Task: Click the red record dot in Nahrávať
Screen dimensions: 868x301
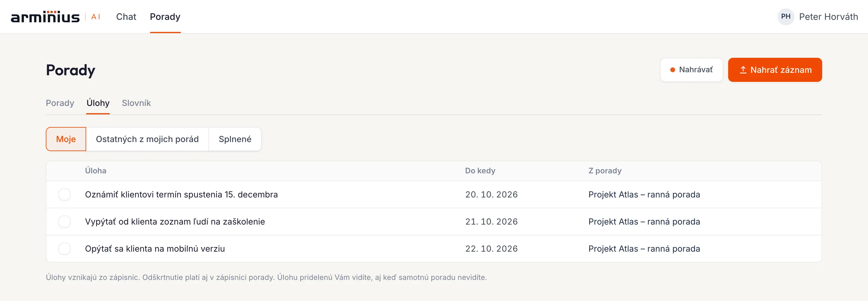Action: click(672, 70)
